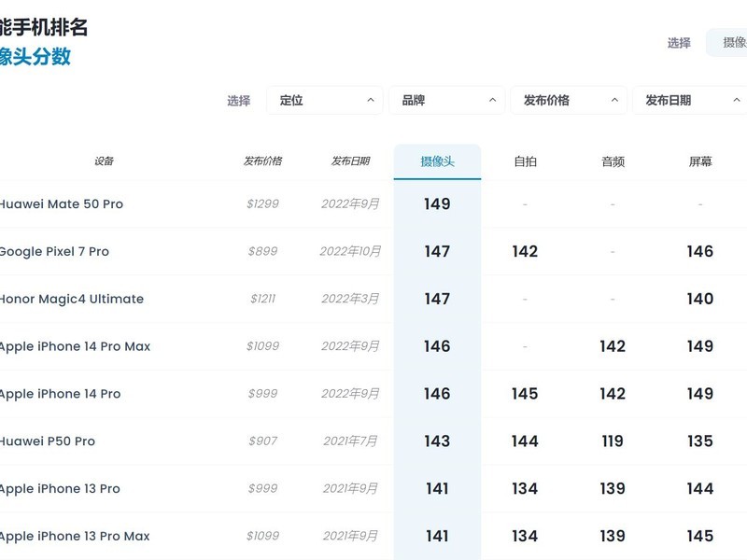Viewport: 747px width, 560px height.
Task: Expand the 发布价格 filter dropdown
Action: 569,101
